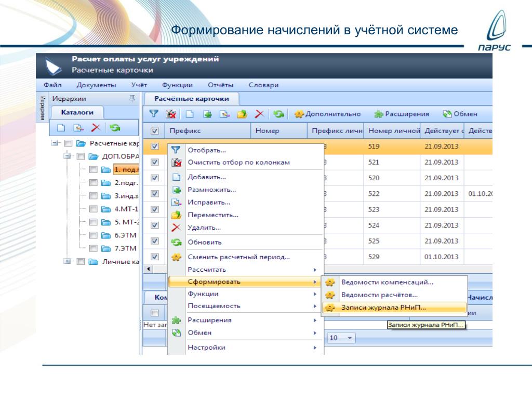Open the Функции submenu in the context menu
Image resolution: width=532 pixels, height=399 pixels.
[x=246, y=294]
